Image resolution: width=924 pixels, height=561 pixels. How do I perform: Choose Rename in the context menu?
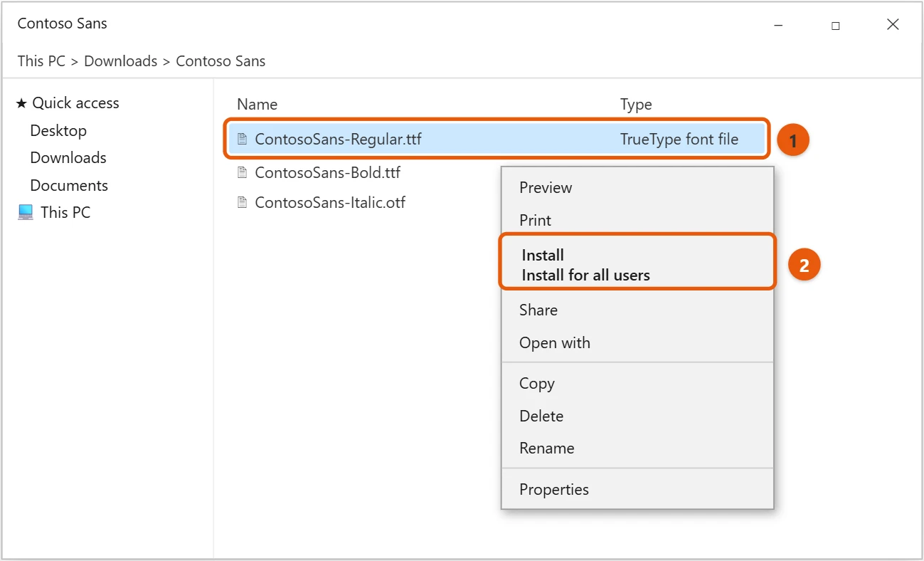tap(547, 449)
